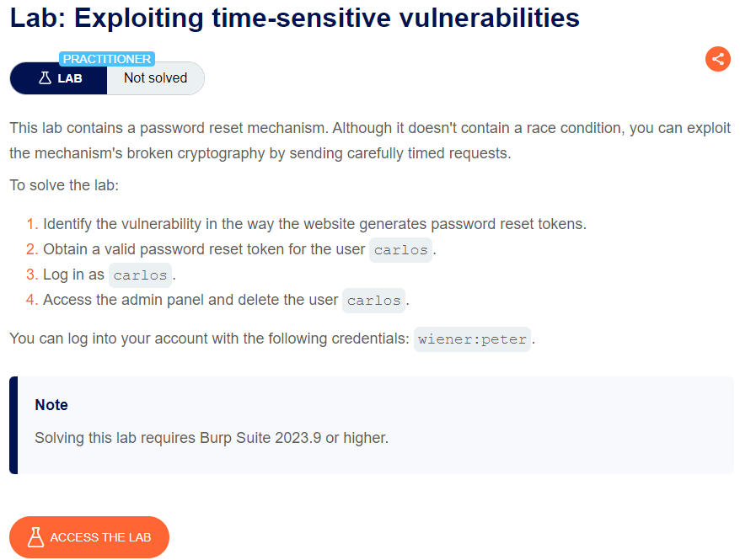Click the flask icon on the ACCESS THE LAB button
This screenshot has width=740, height=560.
pos(35,537)
